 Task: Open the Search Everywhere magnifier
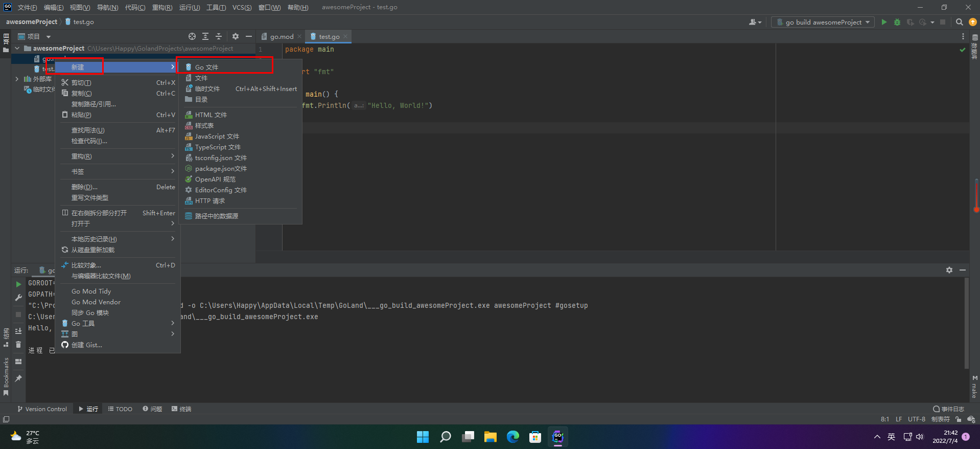coord(960,22)
